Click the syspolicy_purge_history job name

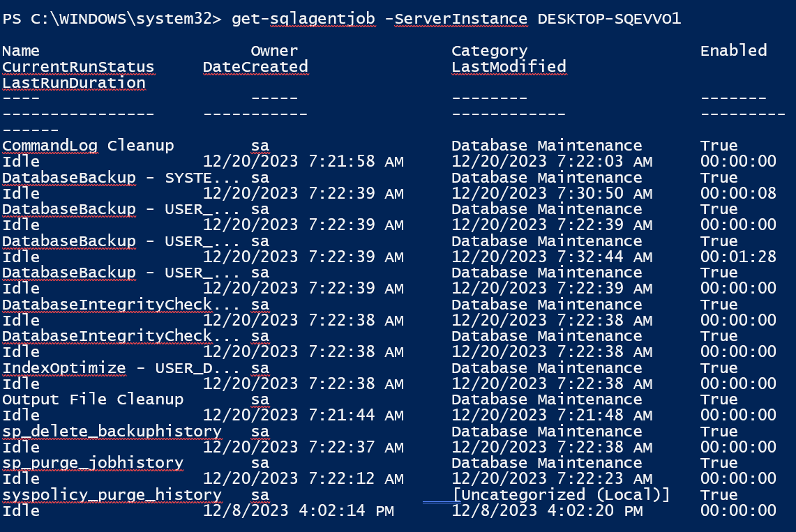[x=112, y=495]
